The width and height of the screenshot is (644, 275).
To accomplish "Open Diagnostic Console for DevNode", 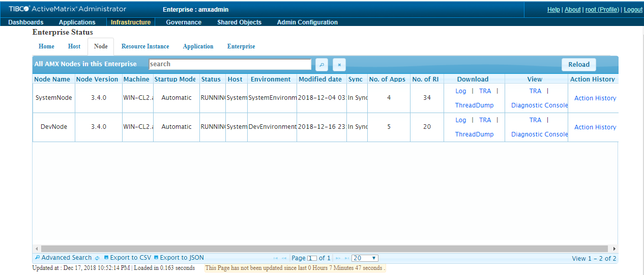I will click(540, 134).
